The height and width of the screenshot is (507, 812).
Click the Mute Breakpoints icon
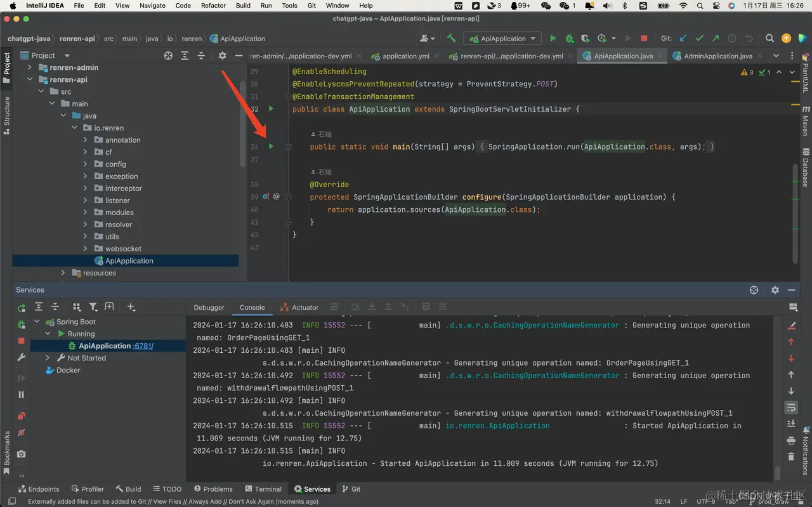pos(21,433)
